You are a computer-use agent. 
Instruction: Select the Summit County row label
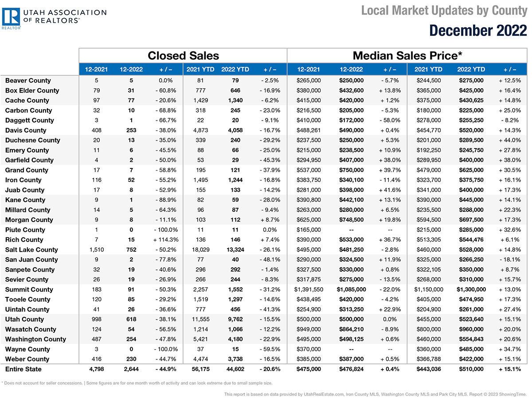[29, 289]
